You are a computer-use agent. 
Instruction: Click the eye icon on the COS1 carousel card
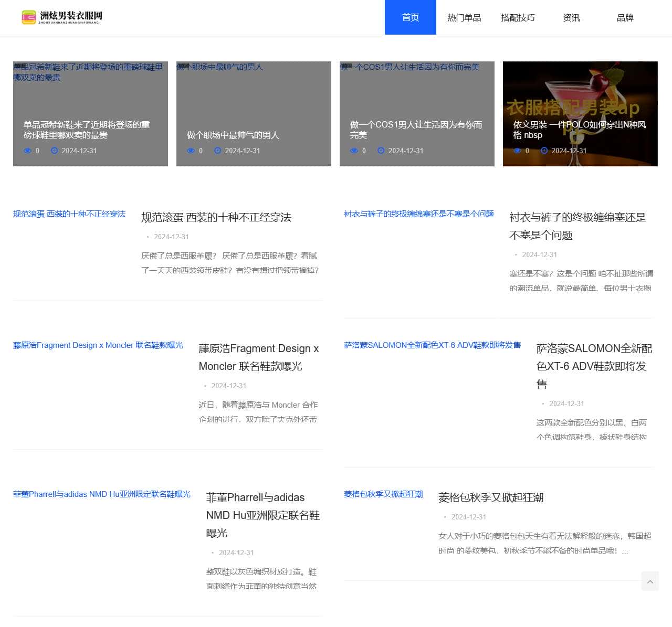354,151
